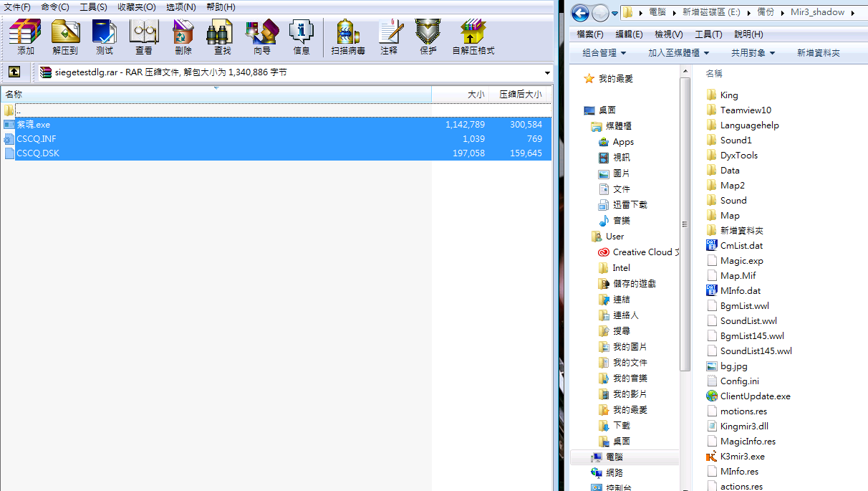Expand the 組合管理 dropdown in Explorer
868x491 pixels.
point(604,53)
